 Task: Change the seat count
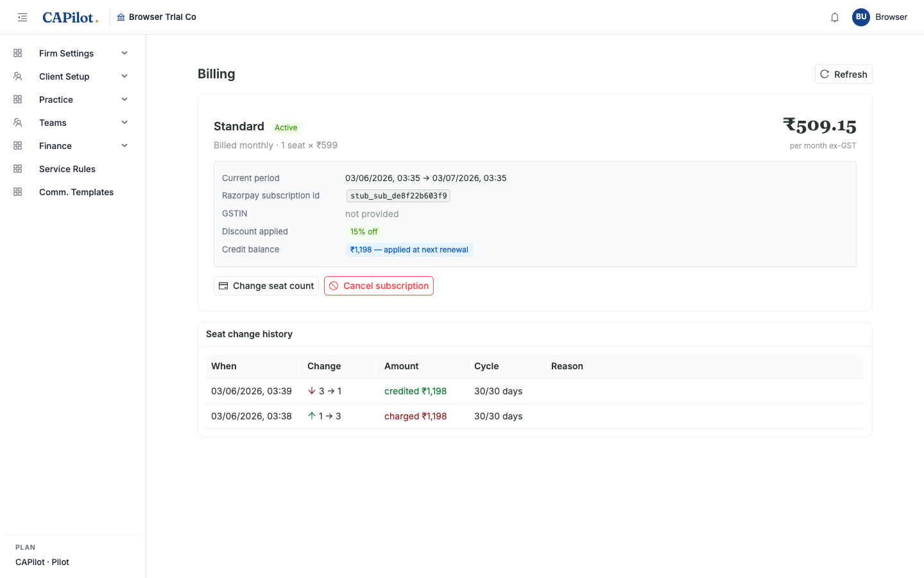(x=266, y=286)
